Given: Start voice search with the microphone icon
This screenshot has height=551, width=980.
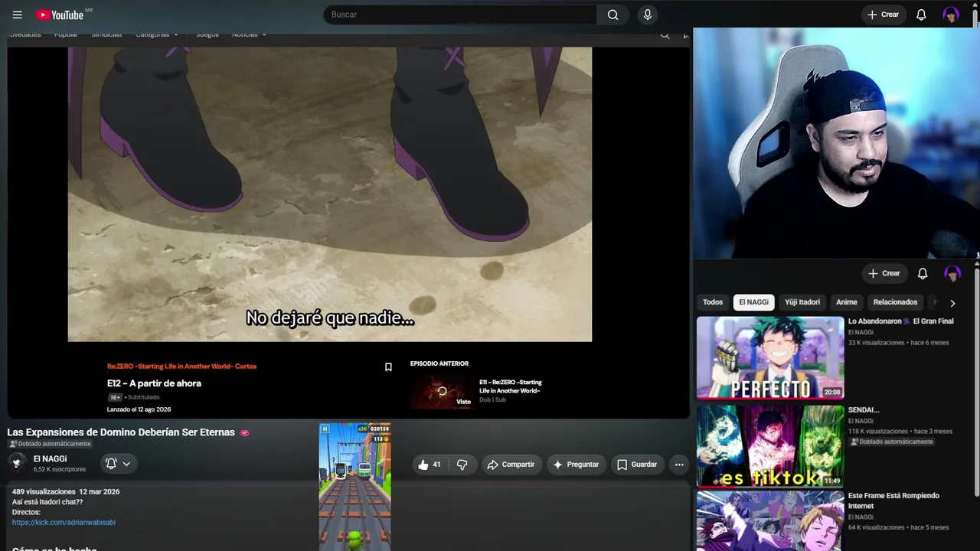Looking at the screenshot, I should 648,15.
